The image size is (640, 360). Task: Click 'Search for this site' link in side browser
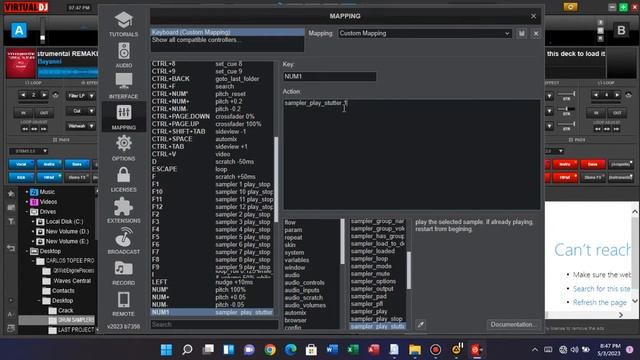[x=601, y=289]
